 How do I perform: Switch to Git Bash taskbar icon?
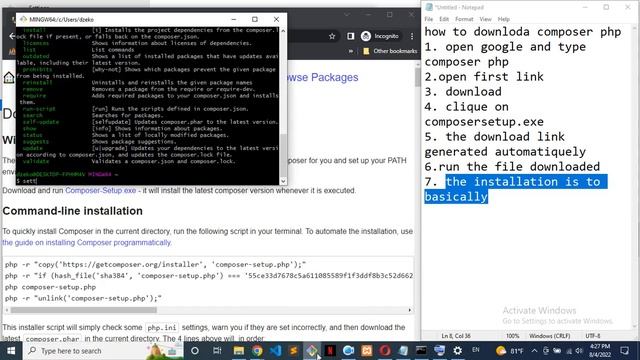tap(312, 351)
